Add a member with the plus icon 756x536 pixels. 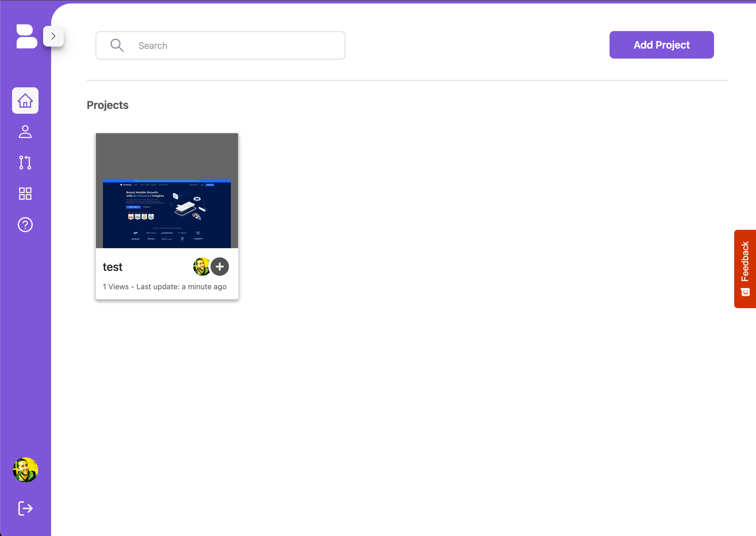pos(220,267)
